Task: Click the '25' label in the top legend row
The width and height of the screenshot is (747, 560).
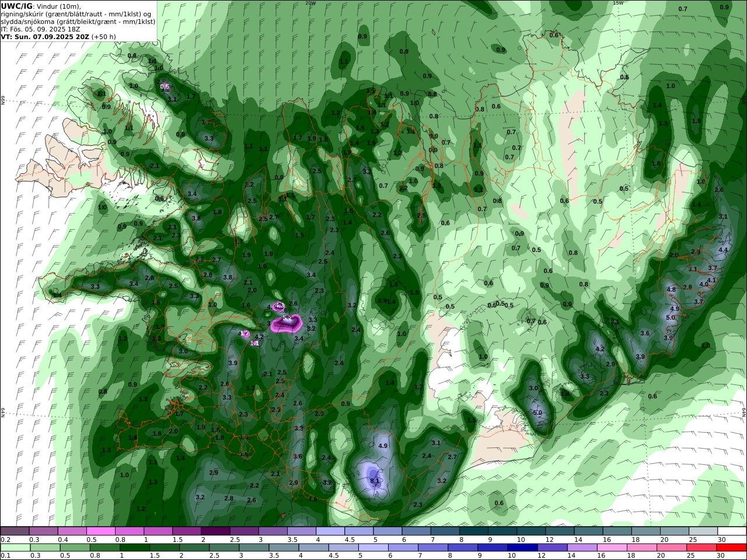Action: pos(692,540)
